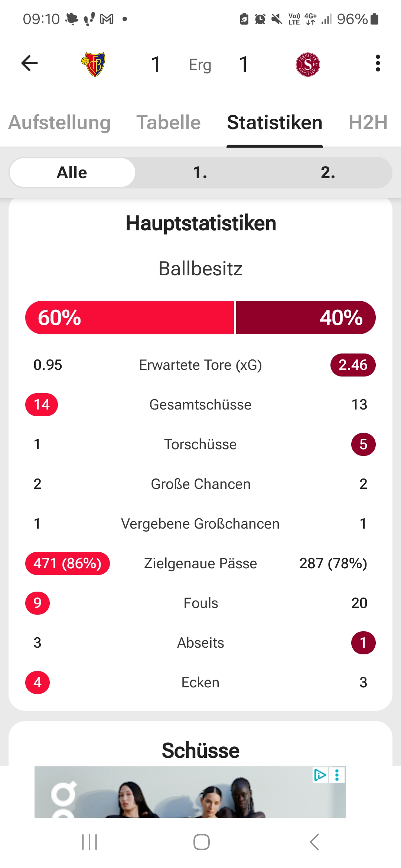Screen dimensions: 401x868
Task: Open the Aufstellung tab
Action: (59, 122)
